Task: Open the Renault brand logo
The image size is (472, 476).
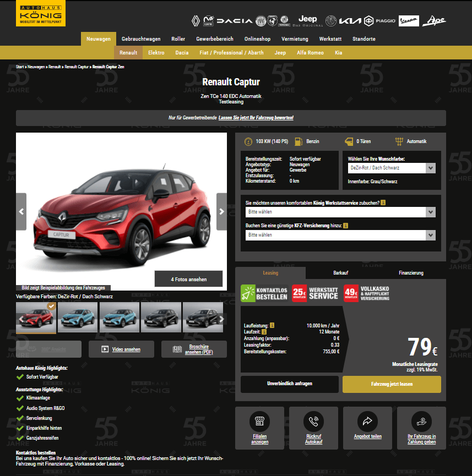Action: point(196,21)
